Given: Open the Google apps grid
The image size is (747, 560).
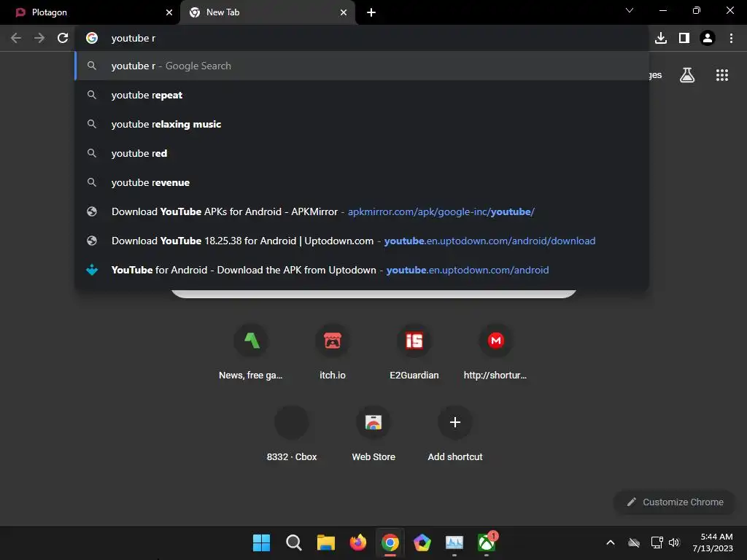Looking at the screenshot, I should pyautogui.click(x=722, y=75).
